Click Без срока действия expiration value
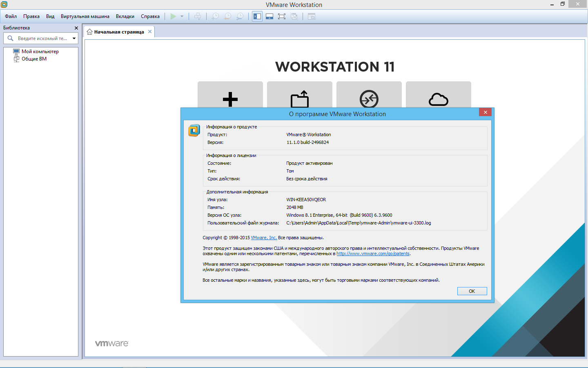588x368 pixels. (307, 179)
